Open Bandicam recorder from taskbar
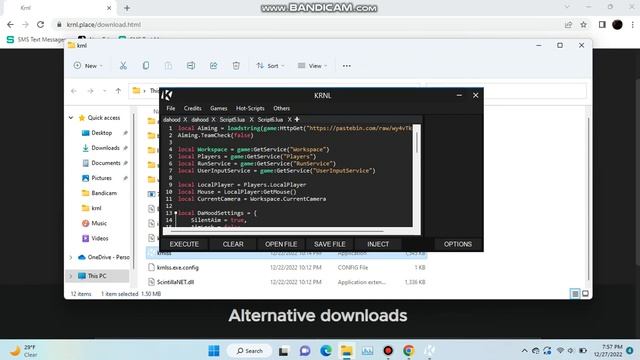The height and width of the screenshot is (360, 640). tap(388, 351)
